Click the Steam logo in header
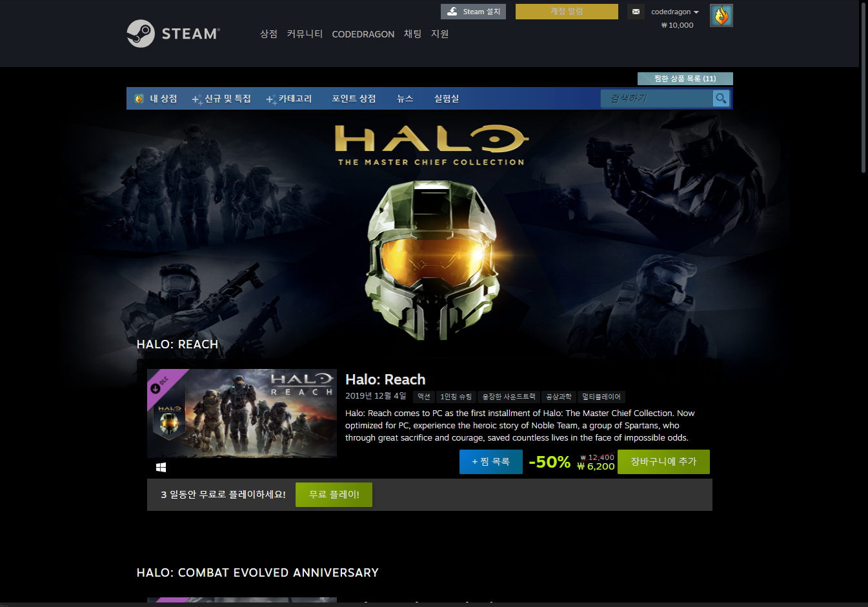This screenshot has width=868, height=607. click(173, 34)
